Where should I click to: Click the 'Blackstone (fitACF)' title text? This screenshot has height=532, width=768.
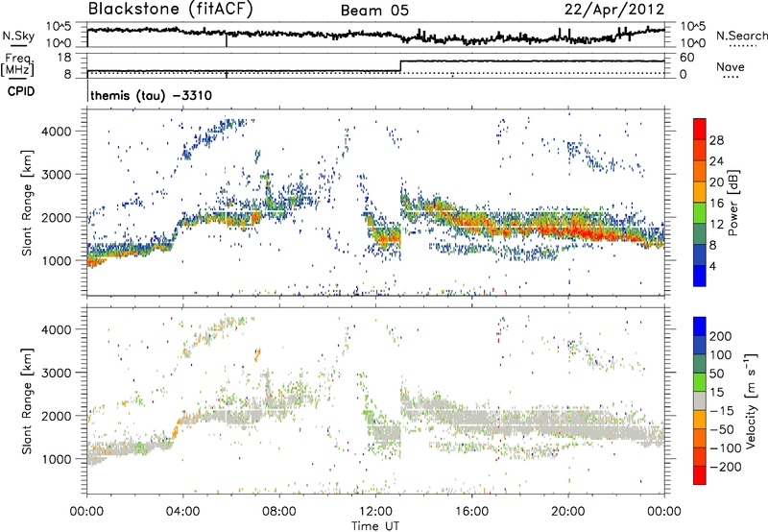170,10
